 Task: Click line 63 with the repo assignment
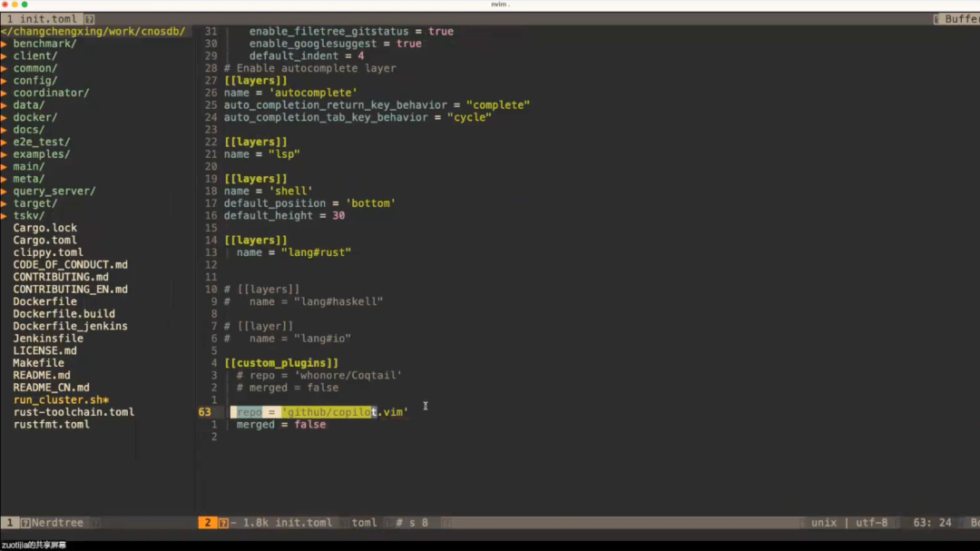(x=318, y=411)
